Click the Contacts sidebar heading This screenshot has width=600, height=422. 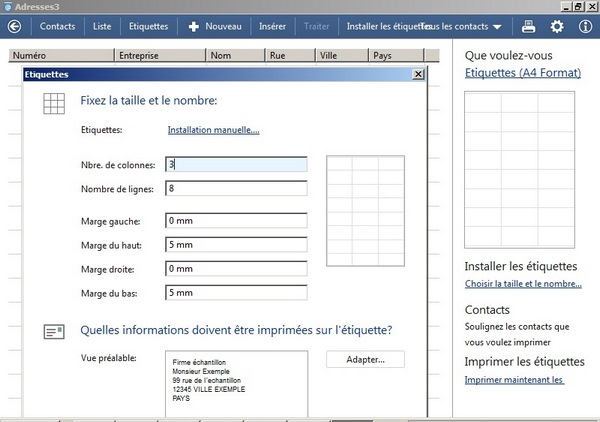pyautogui.click(x=487, y=310)
